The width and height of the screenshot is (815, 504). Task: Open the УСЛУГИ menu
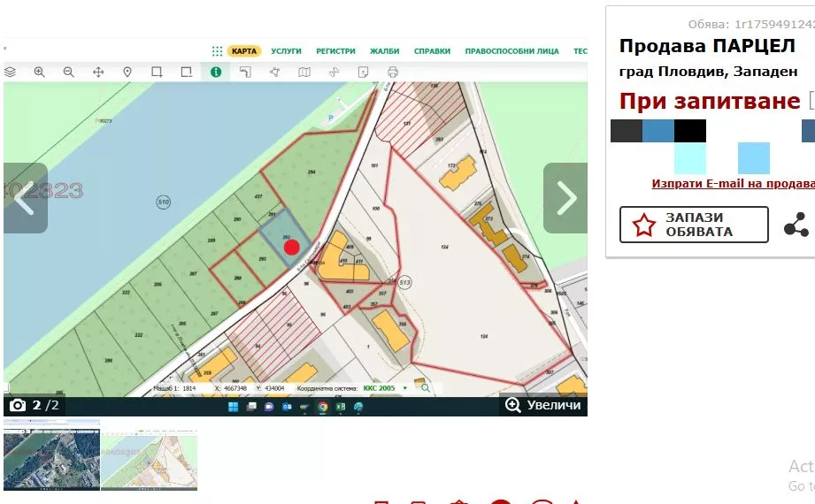point(287,51)
